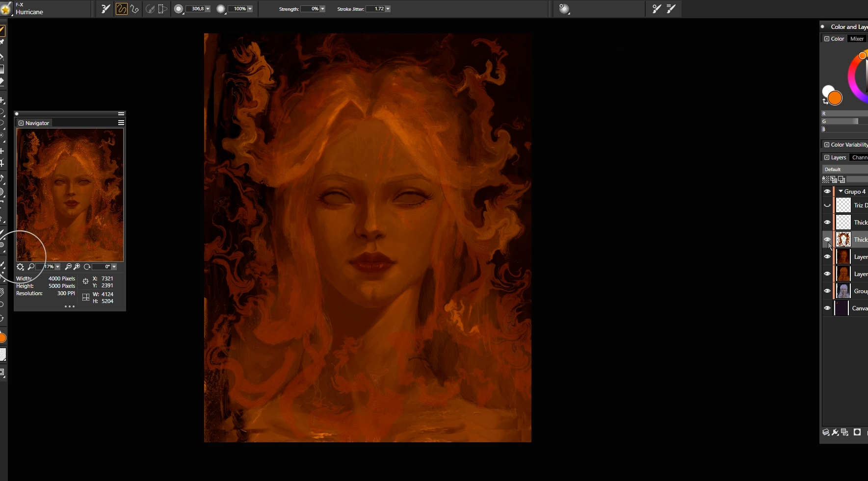
Task: Switch to the Layers tab
Action: click(839, 157)
